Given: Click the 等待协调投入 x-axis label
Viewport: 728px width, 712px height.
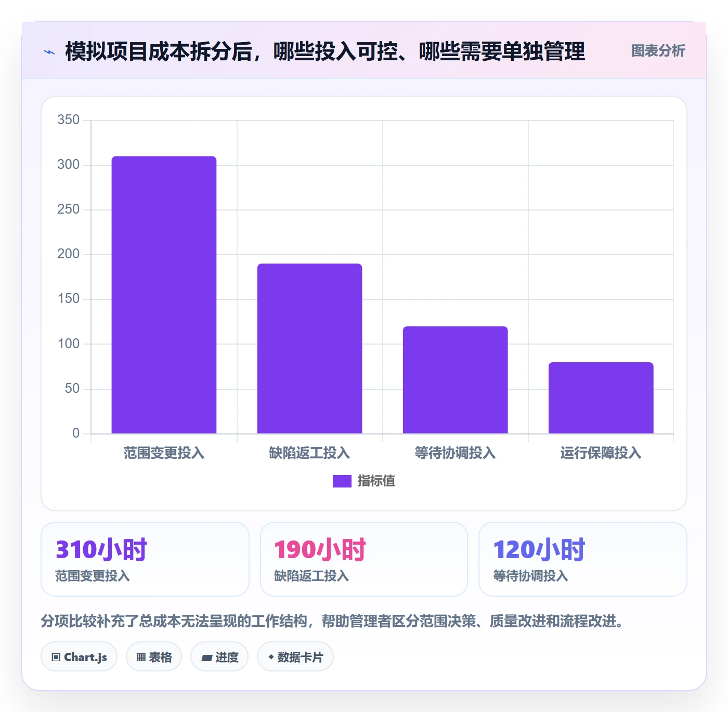Looking at the screenshot, I should point(455,453).
